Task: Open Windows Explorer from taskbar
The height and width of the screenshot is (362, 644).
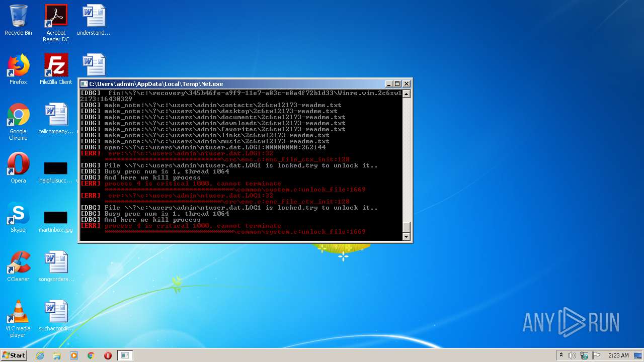Action: pos(57,355)
